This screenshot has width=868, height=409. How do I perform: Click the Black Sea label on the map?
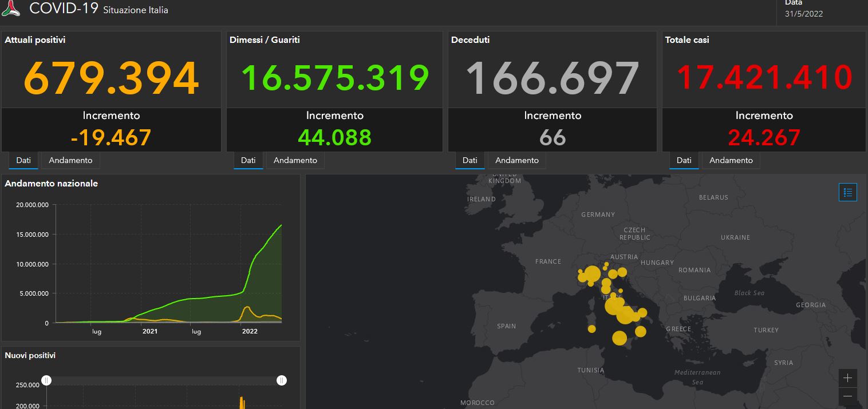pyautogui.click(x=749, y=293)
